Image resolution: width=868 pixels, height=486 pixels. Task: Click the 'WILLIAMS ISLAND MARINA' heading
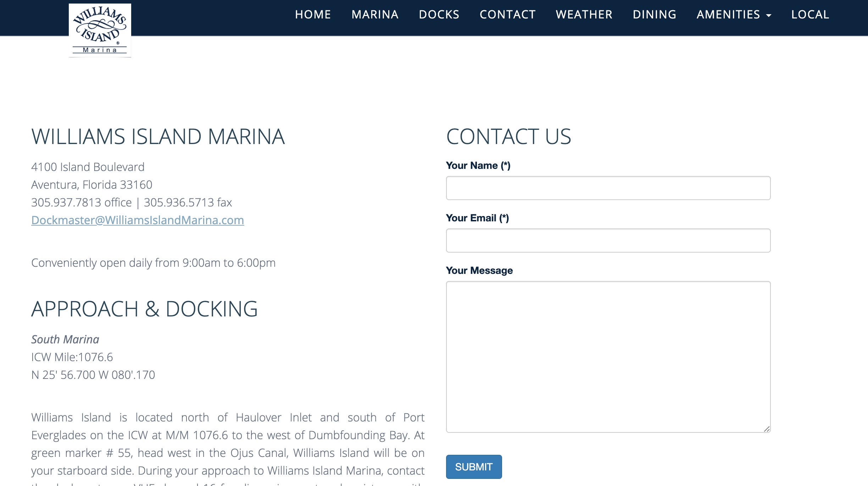click(158, 137)
